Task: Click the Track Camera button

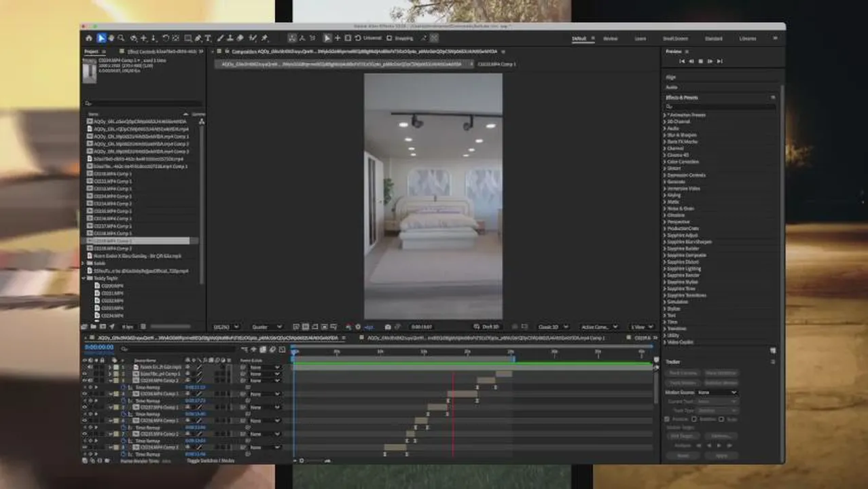Action: [x=683, y=373]
